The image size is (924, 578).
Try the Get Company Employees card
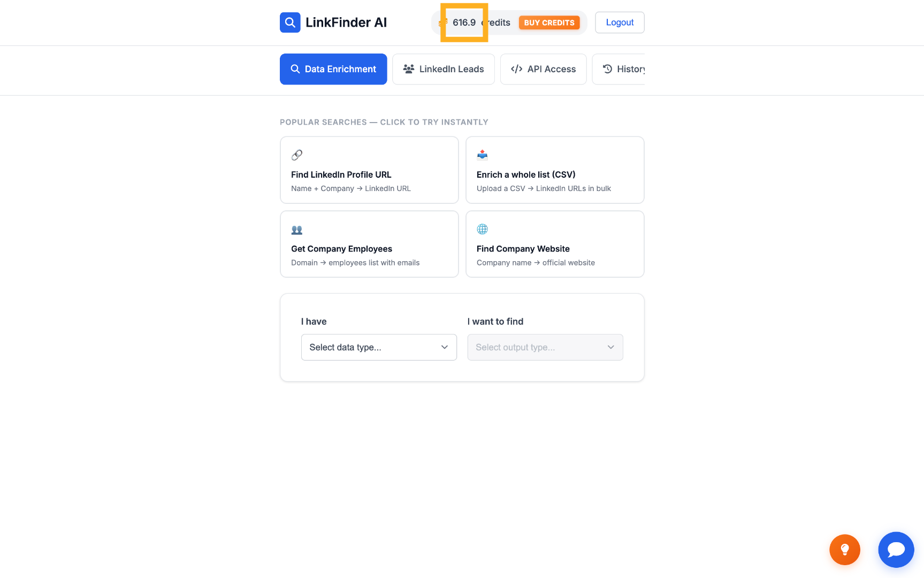[369, 244]
